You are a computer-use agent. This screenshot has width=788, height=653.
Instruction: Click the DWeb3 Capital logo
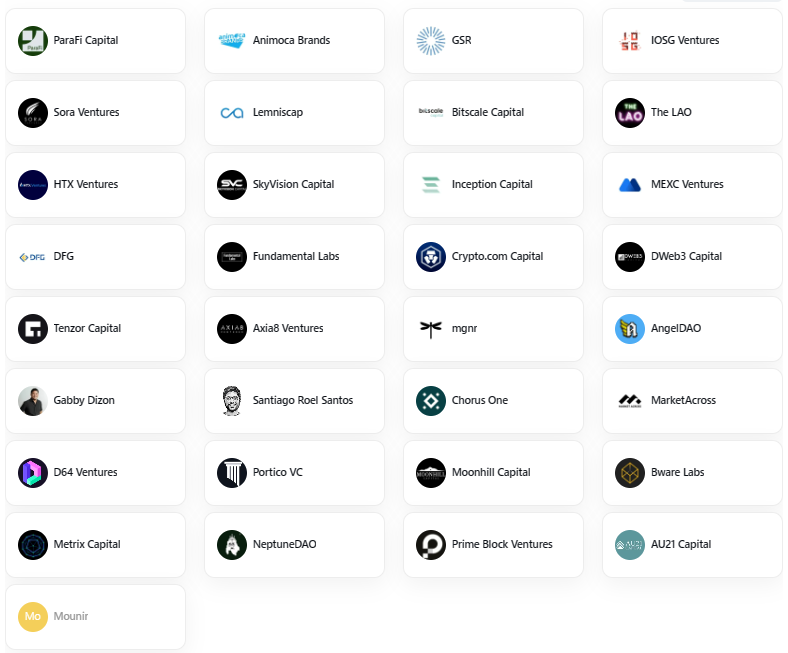pyautogui.click(x=630, y=256)
